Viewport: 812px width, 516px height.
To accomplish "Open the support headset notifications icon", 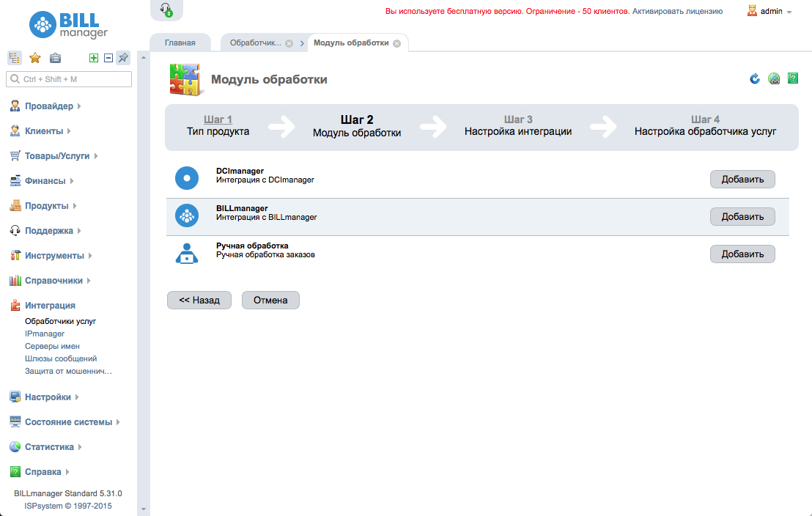I will point(166,10).
